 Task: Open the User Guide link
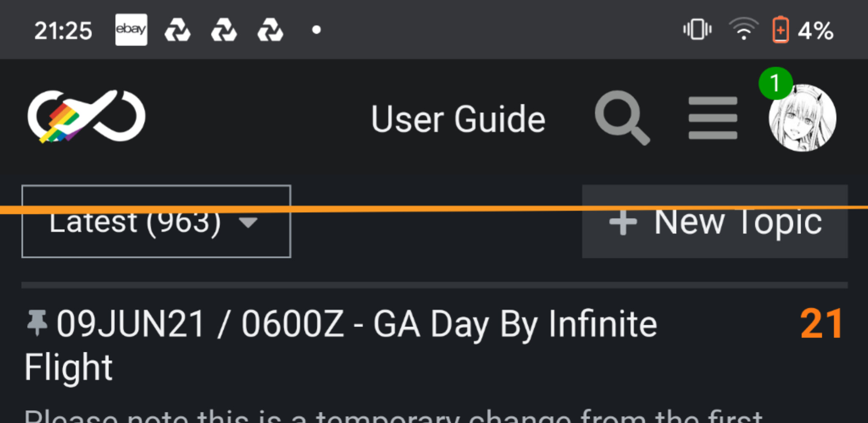coord(458,119)
